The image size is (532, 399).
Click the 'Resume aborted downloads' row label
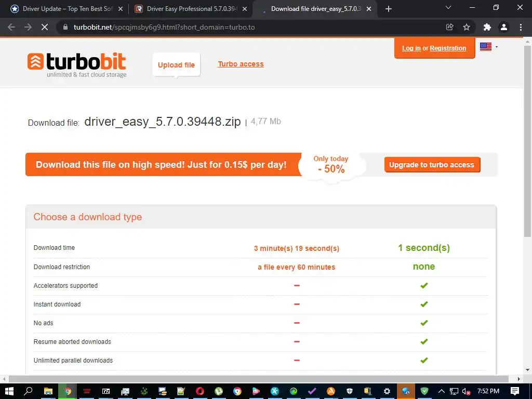pyautogui.click(x=72, y=342)
